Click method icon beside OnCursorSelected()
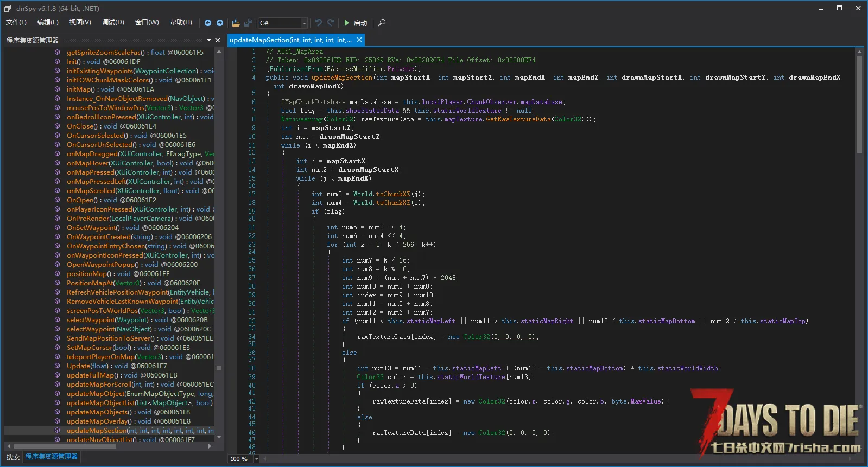Viewport: 868px width, 467px height. click(x=57, y=135)
